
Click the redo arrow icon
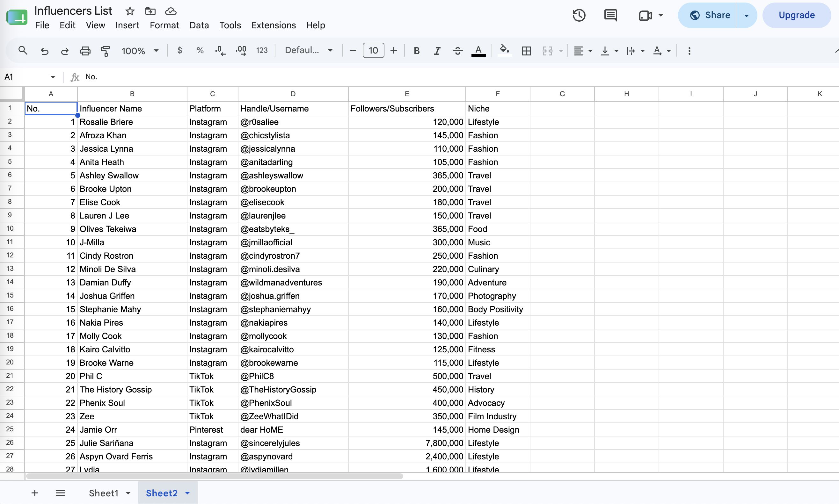click(65, 51)
